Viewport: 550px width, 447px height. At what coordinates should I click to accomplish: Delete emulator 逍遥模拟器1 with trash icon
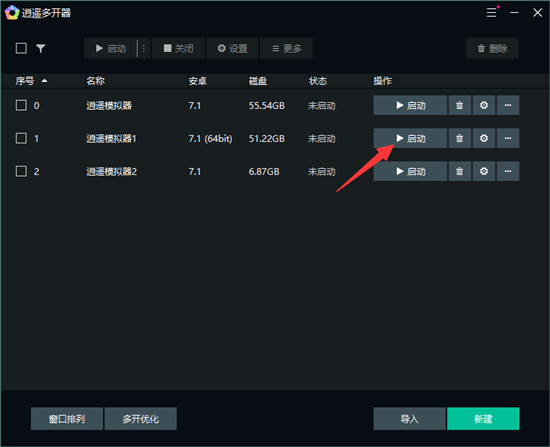(460, 138)
